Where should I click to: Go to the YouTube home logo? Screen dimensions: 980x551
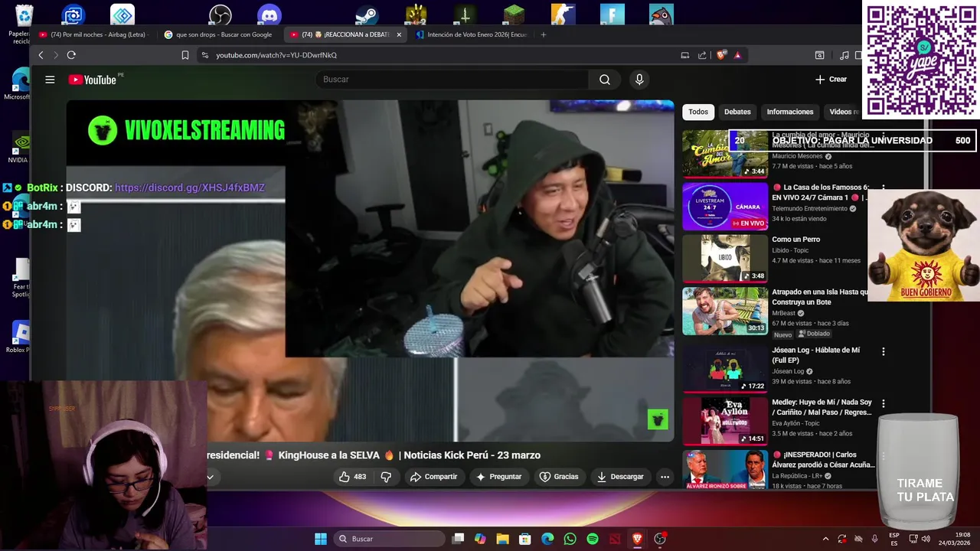point(92,80)
